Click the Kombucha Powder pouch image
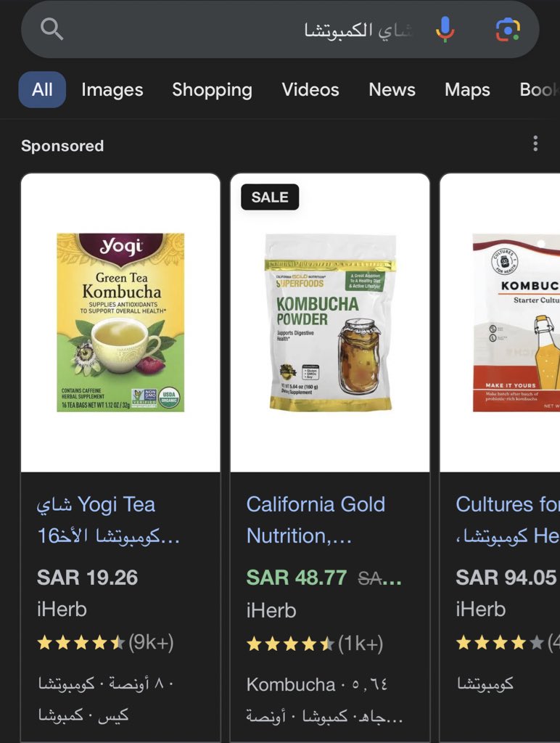 point(330,322)
